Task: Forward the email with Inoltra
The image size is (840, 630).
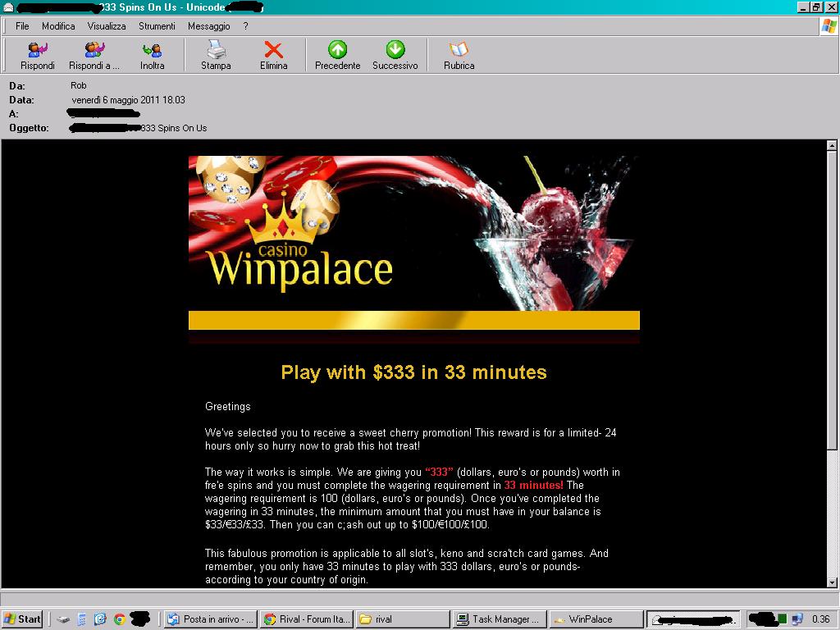Action: pyautogui.click(x=152, y=56)
